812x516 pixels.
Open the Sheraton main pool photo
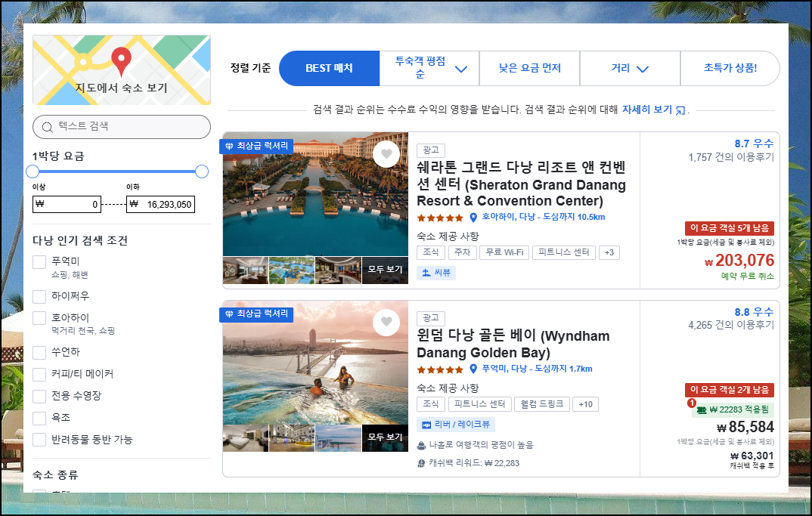coord(315,195)
